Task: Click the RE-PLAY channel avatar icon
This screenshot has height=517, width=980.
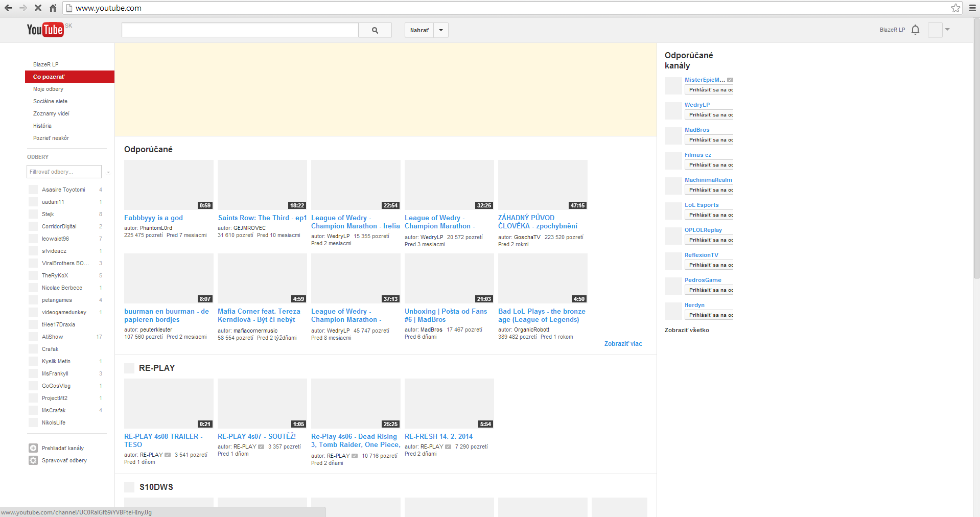Action: click(x=129, y=368)
